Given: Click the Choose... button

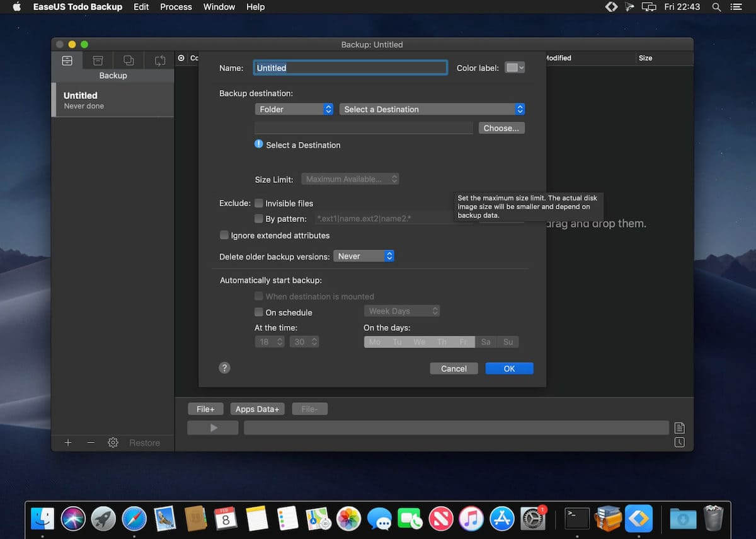Looking at the screenshot, I should (501, 128).
